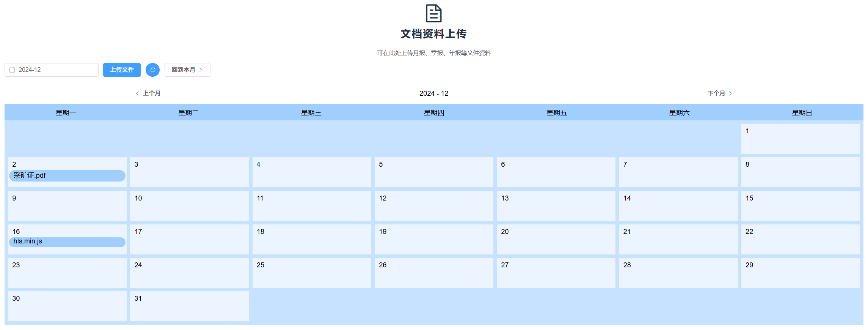Image resolution: width=868 pixels, height=330 pixels.
Task: Click the 回到本月 button
Action: click(x=187, y=70)
